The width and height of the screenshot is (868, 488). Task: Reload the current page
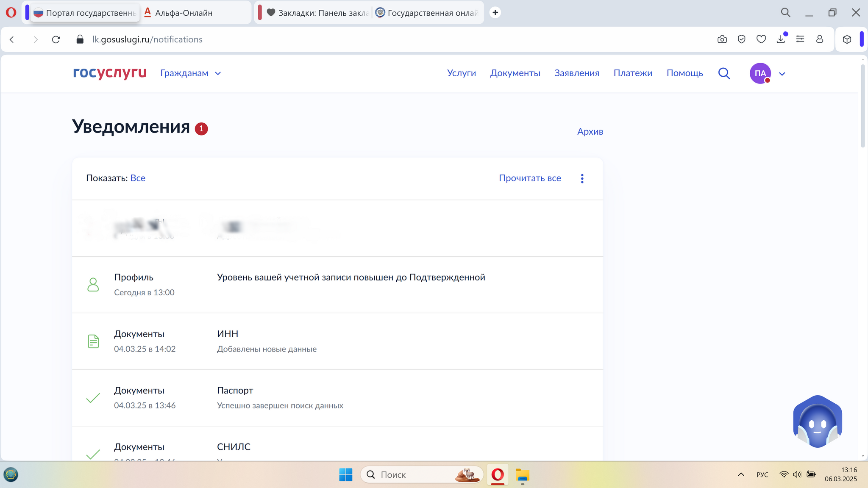pyautogui.click(x=56, y=39)
